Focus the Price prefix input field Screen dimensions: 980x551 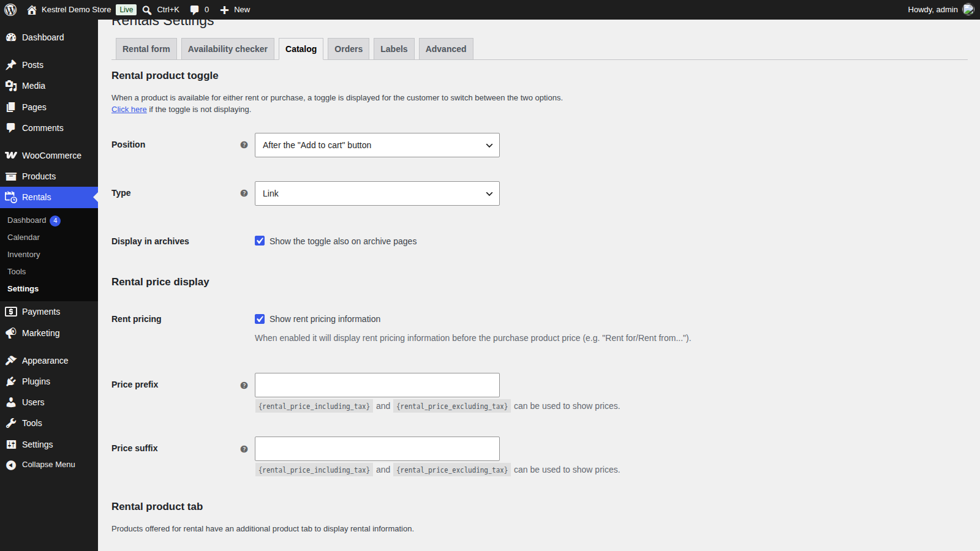pos(377,385)
